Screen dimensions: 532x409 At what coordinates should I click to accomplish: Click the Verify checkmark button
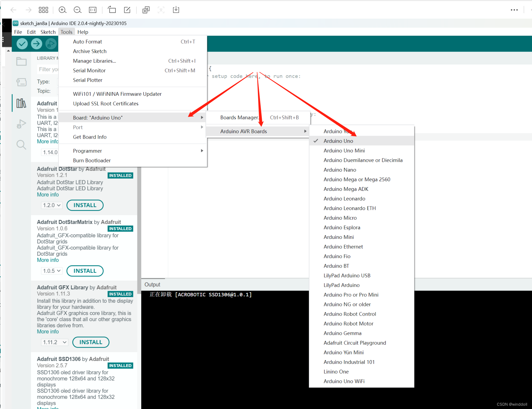(22, 44)
